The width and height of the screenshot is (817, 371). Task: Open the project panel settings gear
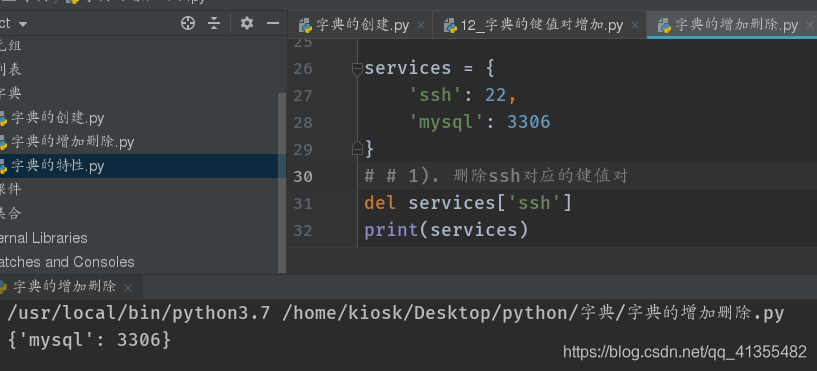point(246,23)
